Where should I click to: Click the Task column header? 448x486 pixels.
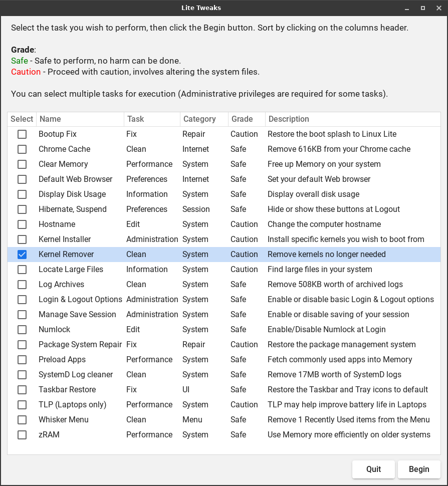click(x=151, y=119)
